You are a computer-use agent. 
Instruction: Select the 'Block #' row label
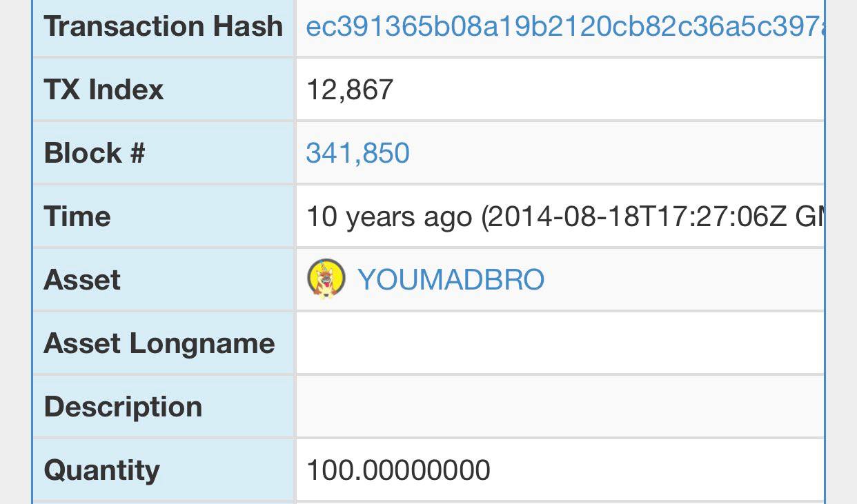[x=95, y=153]
